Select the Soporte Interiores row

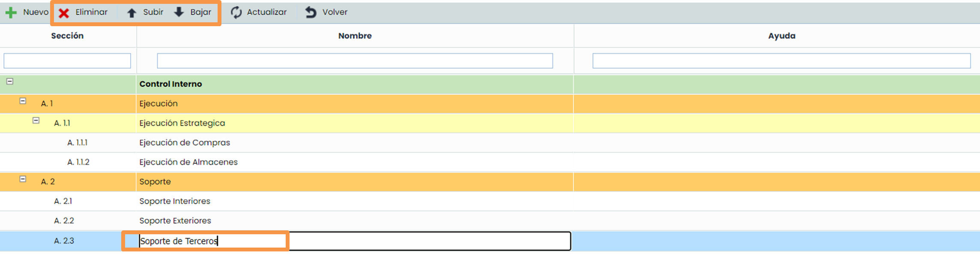[x=175, y=201]
